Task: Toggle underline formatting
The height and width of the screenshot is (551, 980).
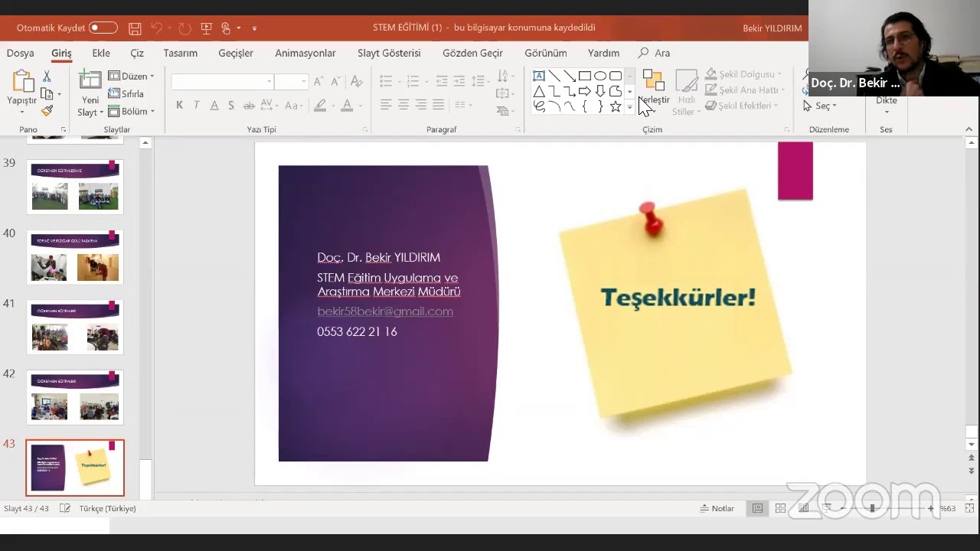Action: [x=214, y=105]
